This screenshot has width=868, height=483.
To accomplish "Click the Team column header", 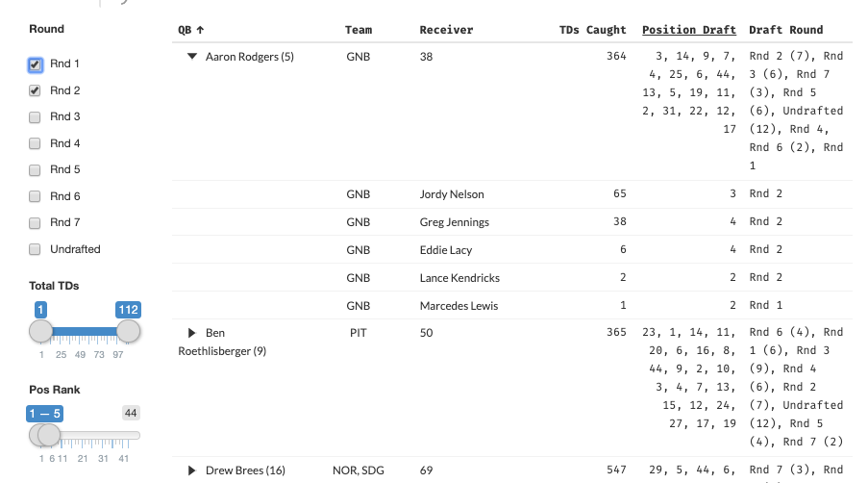I will click(x=358, y=30).
